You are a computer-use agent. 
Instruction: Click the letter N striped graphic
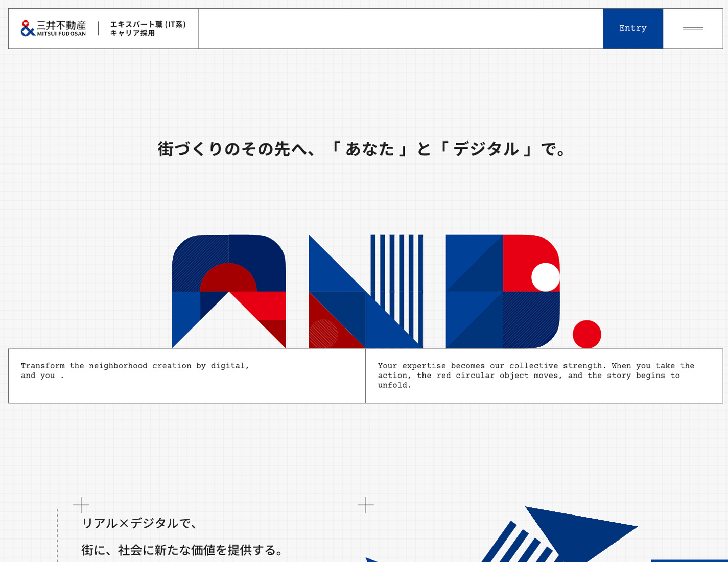pos(366,291)
